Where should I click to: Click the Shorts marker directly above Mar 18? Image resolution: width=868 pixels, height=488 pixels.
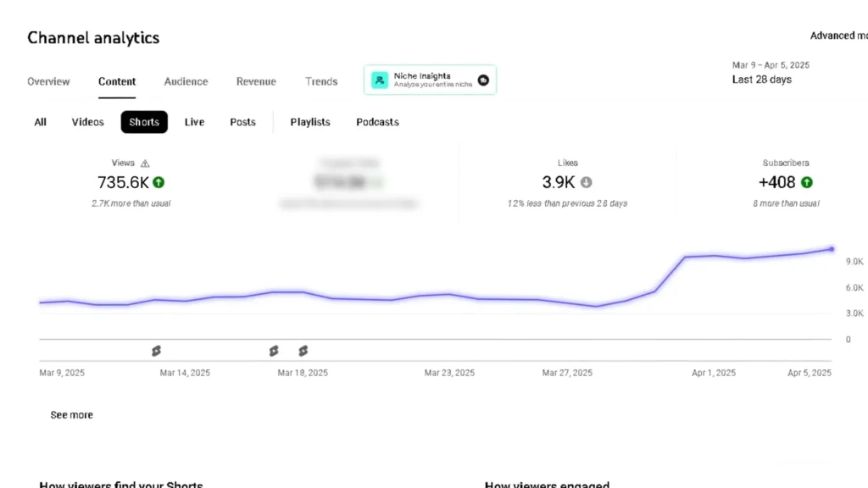click(303, 351)
